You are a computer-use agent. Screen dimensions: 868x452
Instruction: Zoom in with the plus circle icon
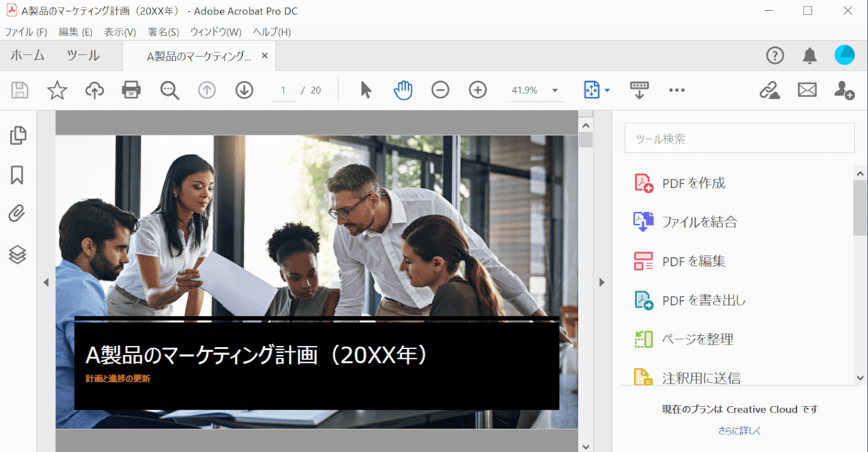[478, 90]
